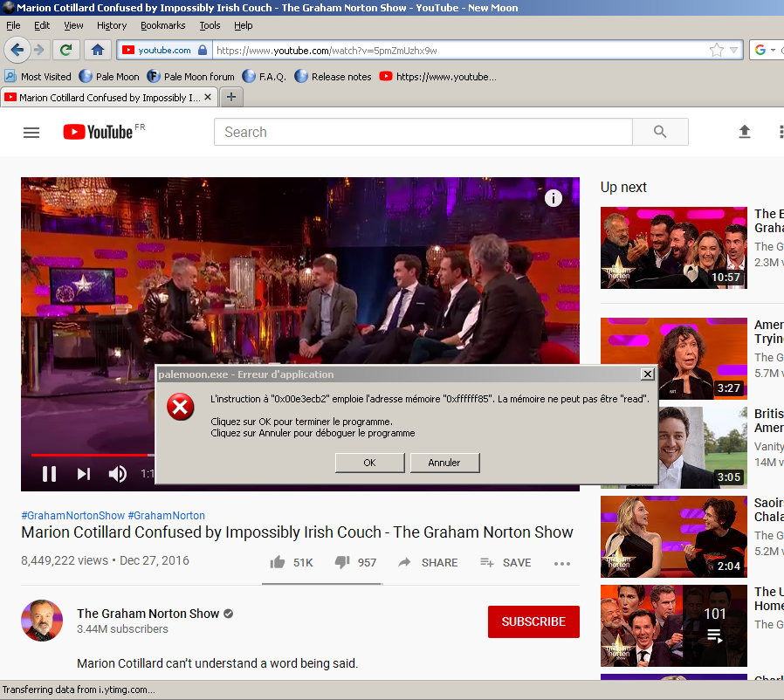Open the three-dot more actions menu
784x700 pixels.
pos(562,564)
